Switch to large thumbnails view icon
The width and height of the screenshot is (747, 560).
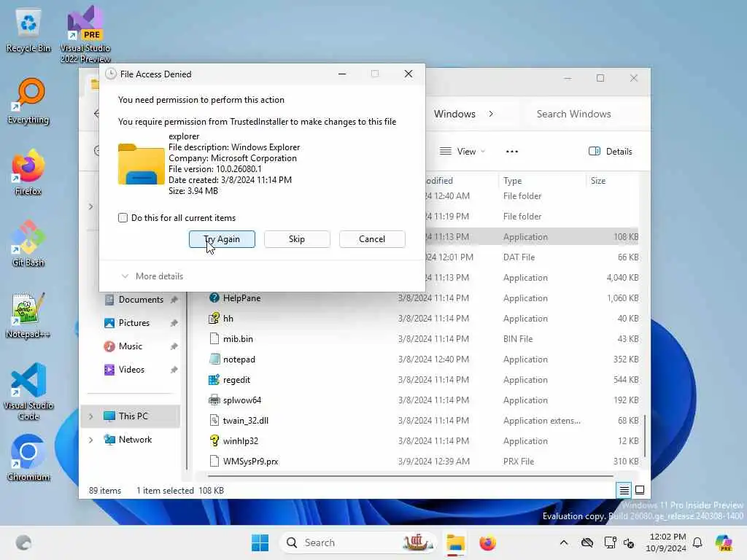pyautogui.click(x=640, y=490)
